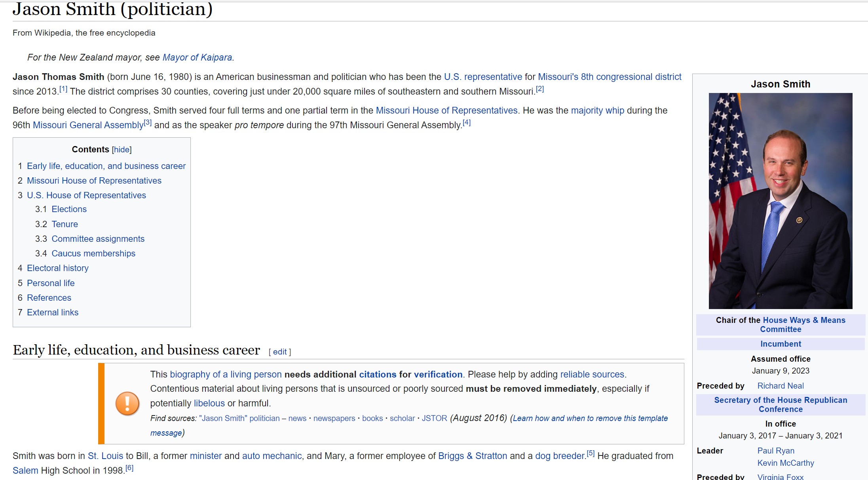Follow the dog breeder link

click(x=560, y=456)
